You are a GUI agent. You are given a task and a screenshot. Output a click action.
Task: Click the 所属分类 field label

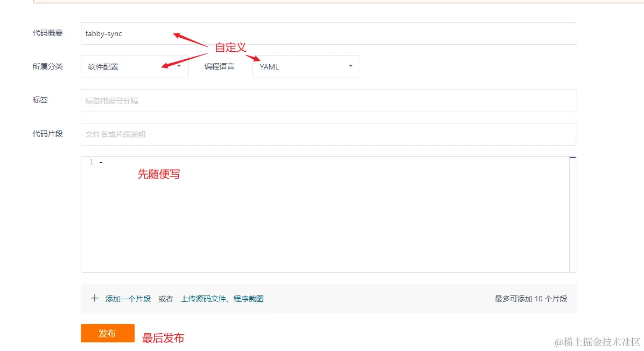(47, 66)
